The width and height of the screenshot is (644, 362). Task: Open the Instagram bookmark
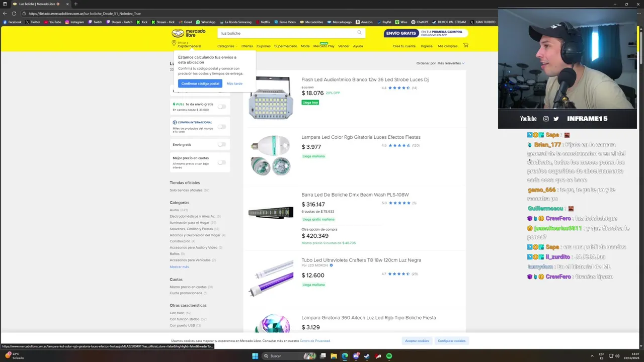[74, 22]
